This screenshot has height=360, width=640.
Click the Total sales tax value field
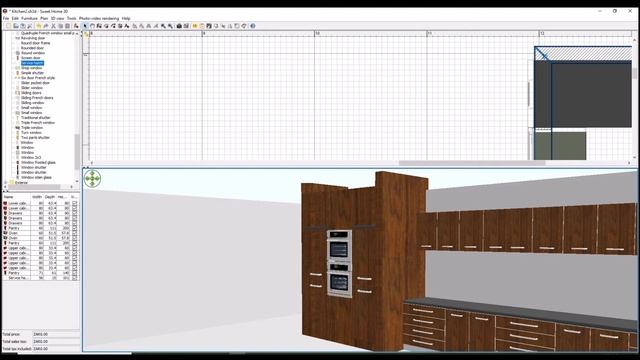pyautogui.click(x=56, y=342)
